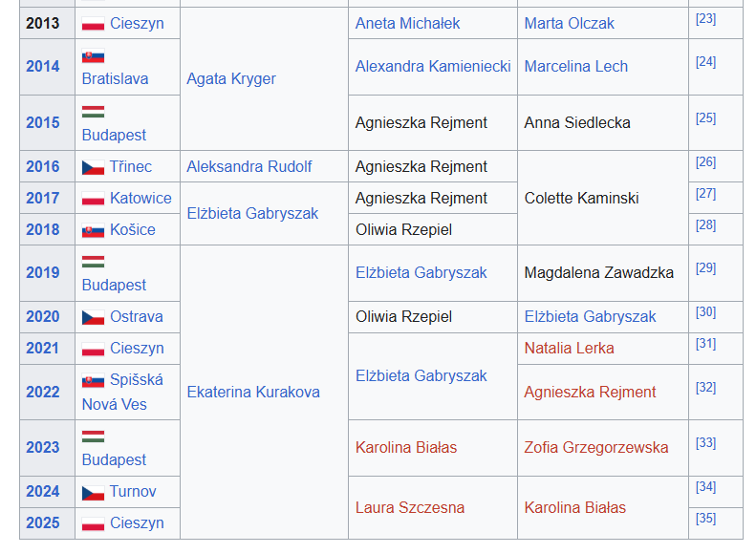This screenshot has height=554, width=756.
Task: Click the Polish flag in the 2013 row
Action: [x=93, y=24]
